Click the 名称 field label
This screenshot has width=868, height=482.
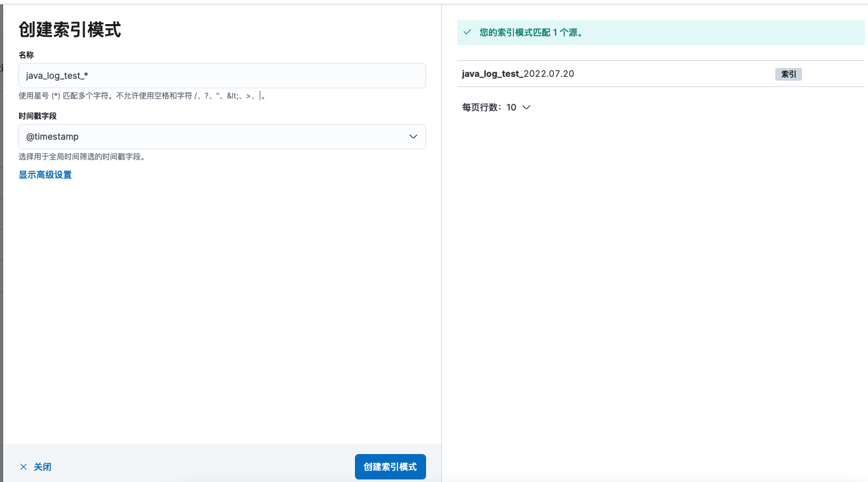26,55
